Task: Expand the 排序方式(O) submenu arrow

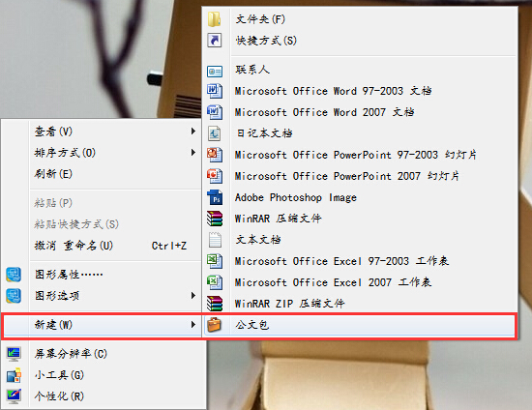Action: 193,152
